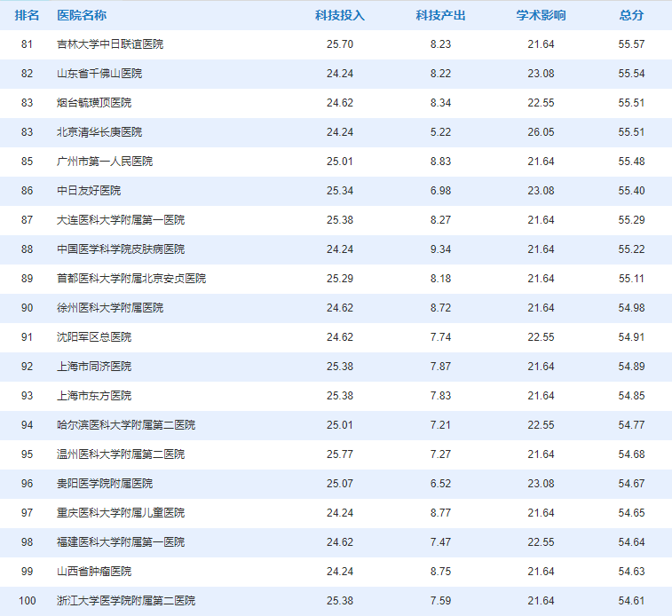The image size is (672, 616).
Task: Select hospital name 吉林大学中日联谊医院
Action: [110, 44]
